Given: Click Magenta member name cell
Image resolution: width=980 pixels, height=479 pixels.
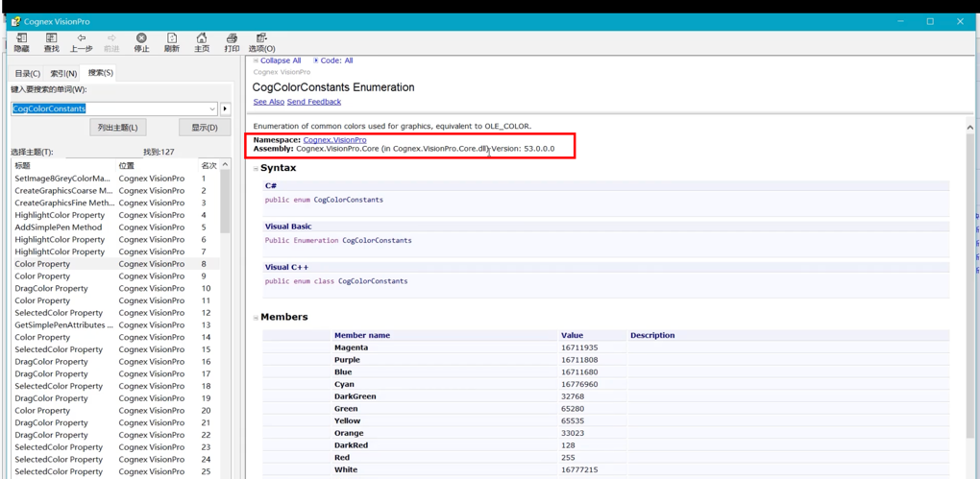Looking at the screenshot, I should click(x=445, y=347).
